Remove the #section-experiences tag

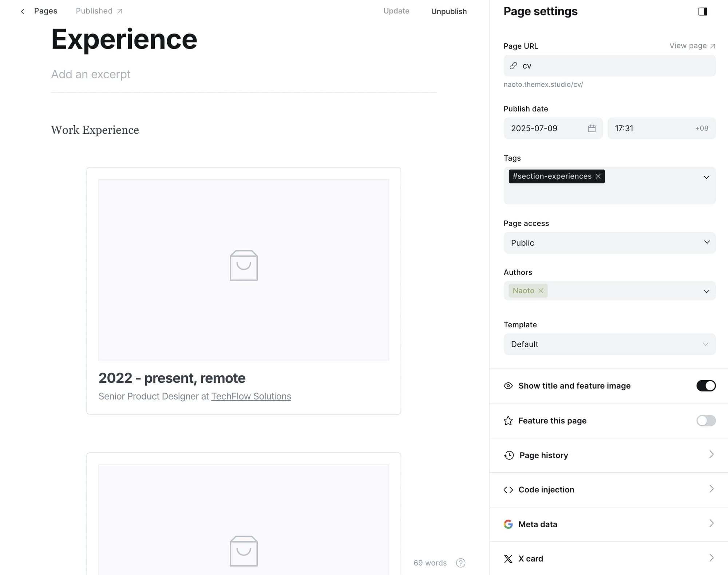click(x=598, y=176)
